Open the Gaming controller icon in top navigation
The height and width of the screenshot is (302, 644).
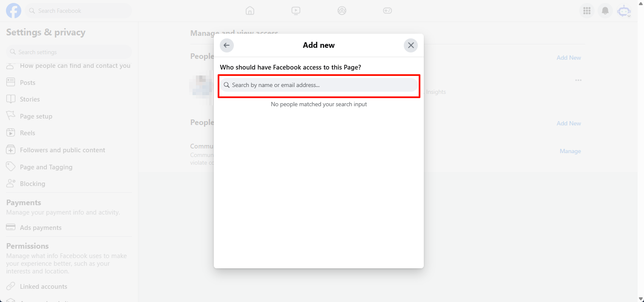click(388, 11)
